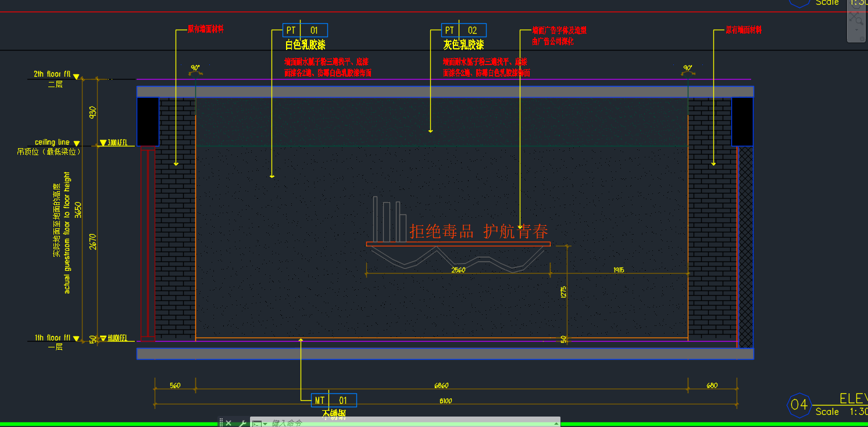Select the "ELEV" title text
The width and height of the screenshot is (868, 427).
pos(853,398)
